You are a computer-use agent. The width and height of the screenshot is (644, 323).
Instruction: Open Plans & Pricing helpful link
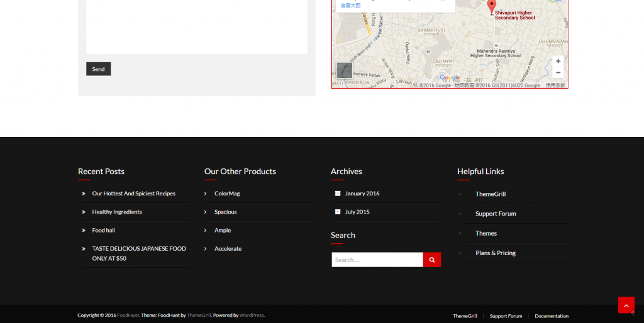coord(495,253)
